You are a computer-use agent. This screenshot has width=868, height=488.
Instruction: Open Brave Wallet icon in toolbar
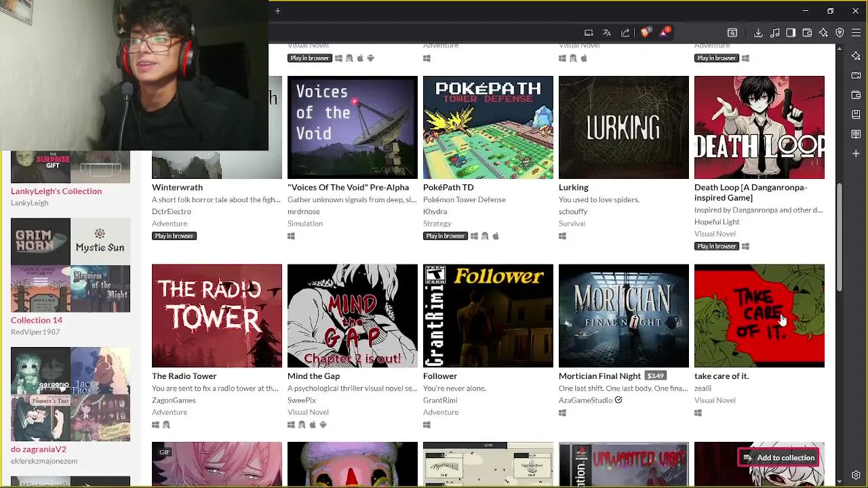pyautogui.click(x=807, y=33)
